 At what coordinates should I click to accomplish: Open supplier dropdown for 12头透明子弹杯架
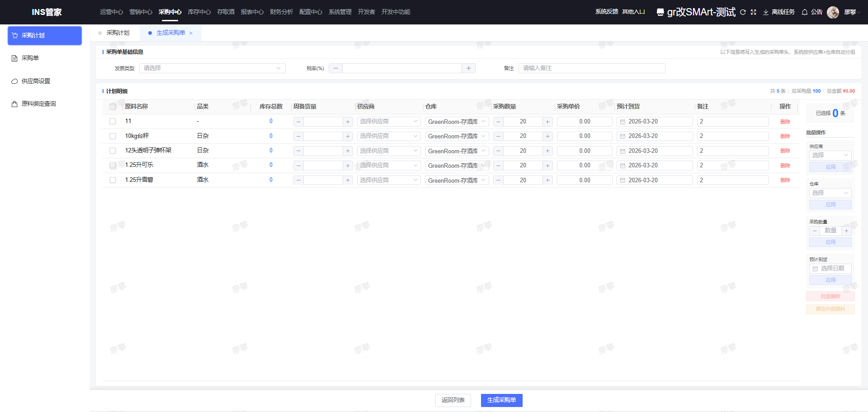[388, 151]
